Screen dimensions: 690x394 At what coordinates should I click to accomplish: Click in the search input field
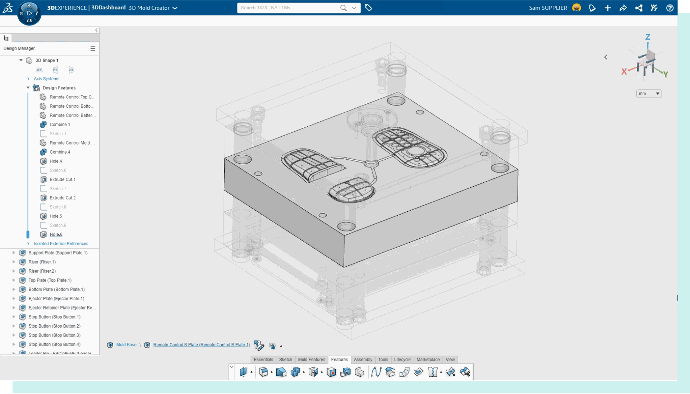pos(290,7)
